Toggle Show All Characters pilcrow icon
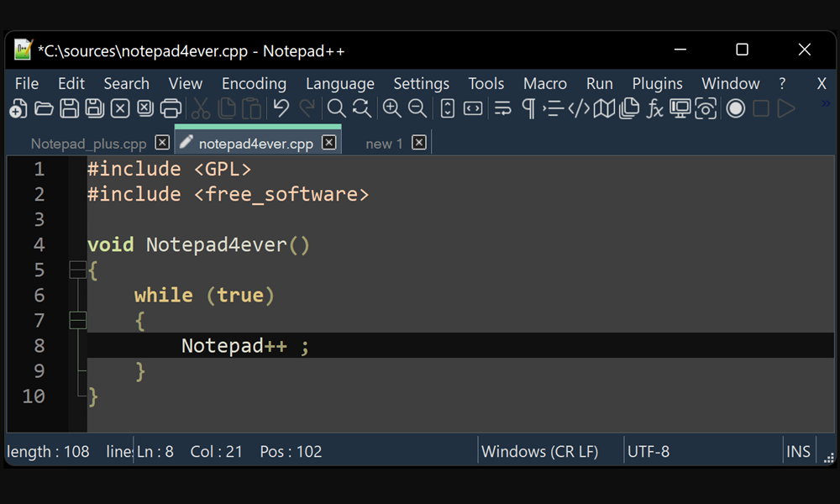The height and width of the screenshot is (504, 840). pyautogui.click(x=528, y=108)
